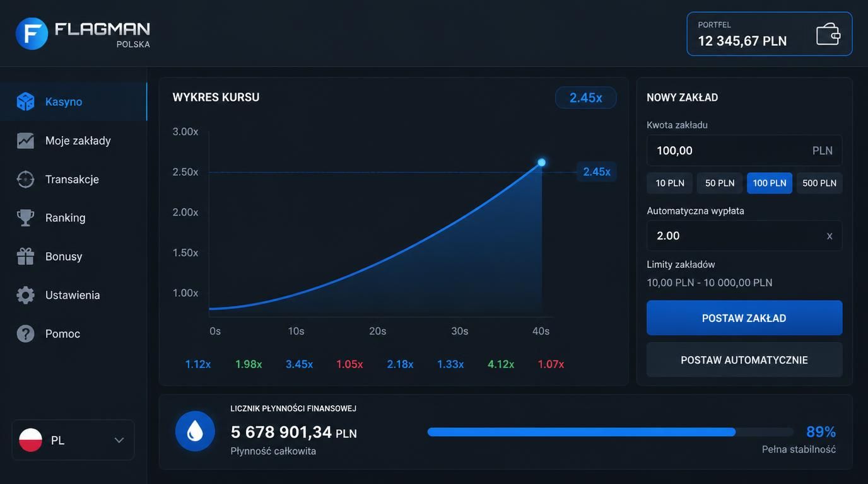The height and width of the screenshot is (484, 868).
Task: Select Ranking in the sidebar
Action: tap(73, 218)
